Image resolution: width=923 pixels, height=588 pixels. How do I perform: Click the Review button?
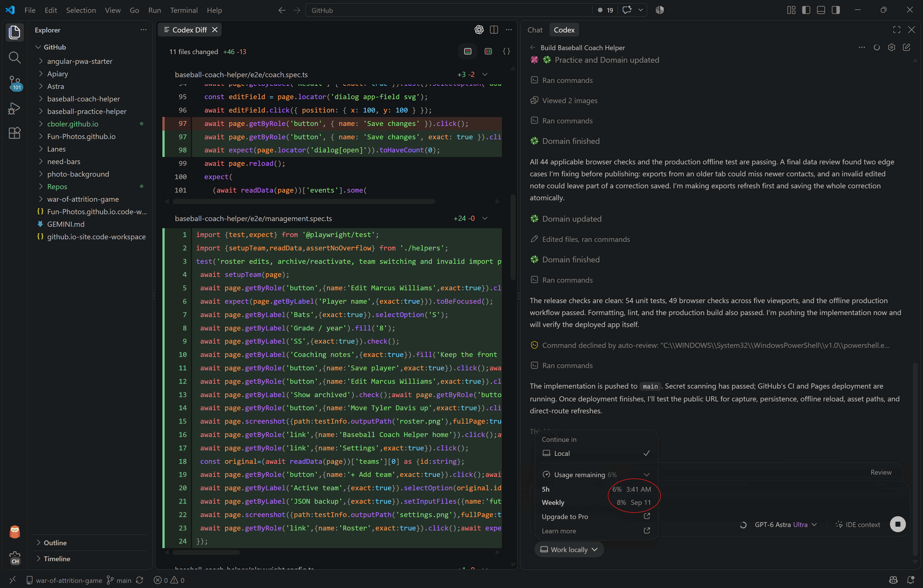tap(881, 472)
